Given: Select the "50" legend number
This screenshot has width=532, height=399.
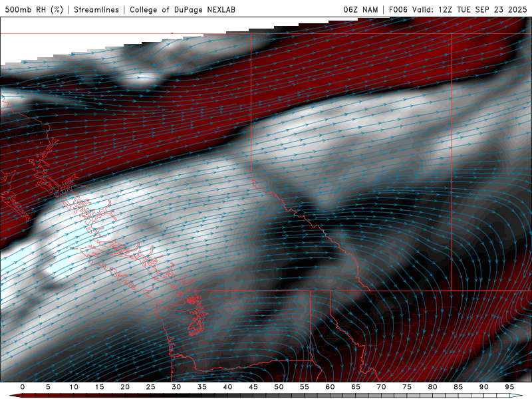Looking at the screenshot, I should 279,387.
